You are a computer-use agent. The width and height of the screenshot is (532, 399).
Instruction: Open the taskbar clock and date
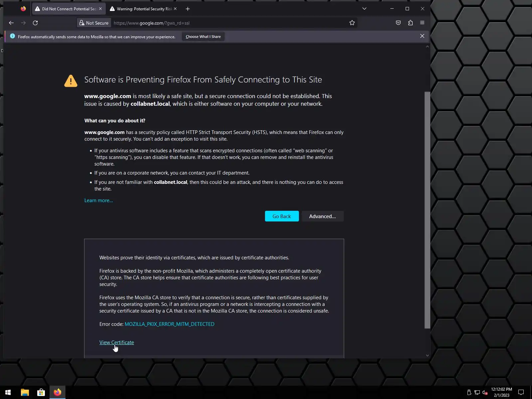pyautogui.click(x=501, y=392)
